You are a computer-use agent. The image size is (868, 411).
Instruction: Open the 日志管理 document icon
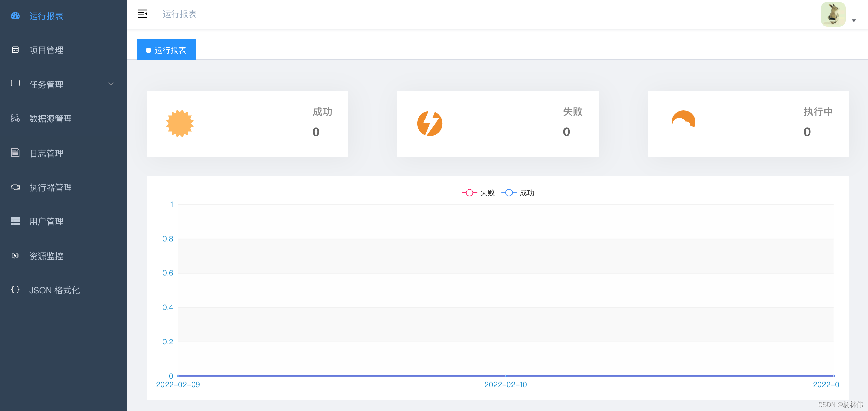pyautogui.click(x=15, y=153)
